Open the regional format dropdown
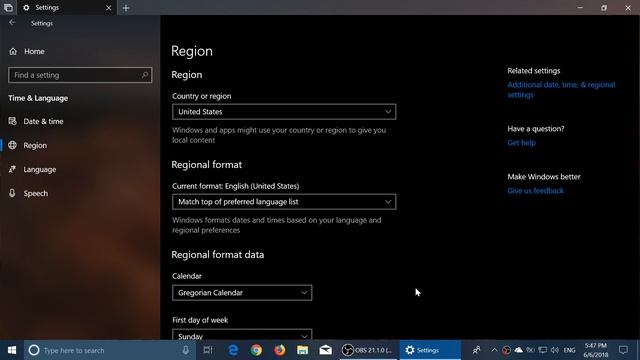 tap(284, 202)
